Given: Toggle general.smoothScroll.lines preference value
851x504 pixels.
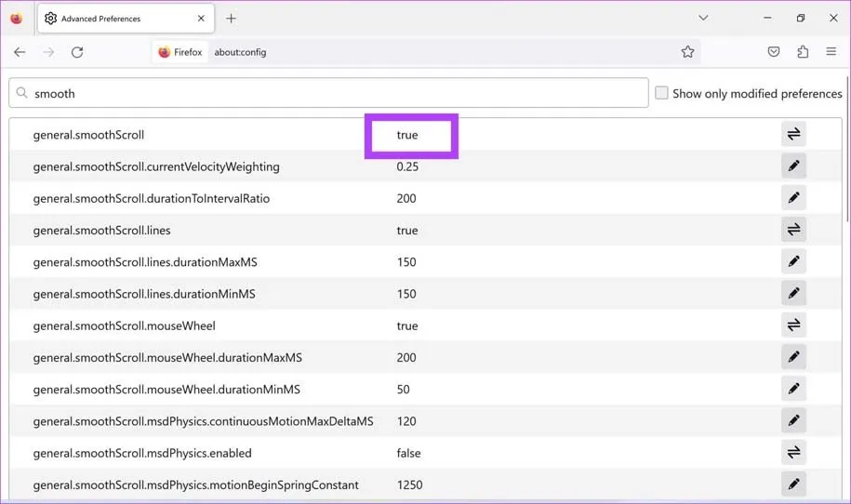Looking at the screenshot, I should pos(793,230).
